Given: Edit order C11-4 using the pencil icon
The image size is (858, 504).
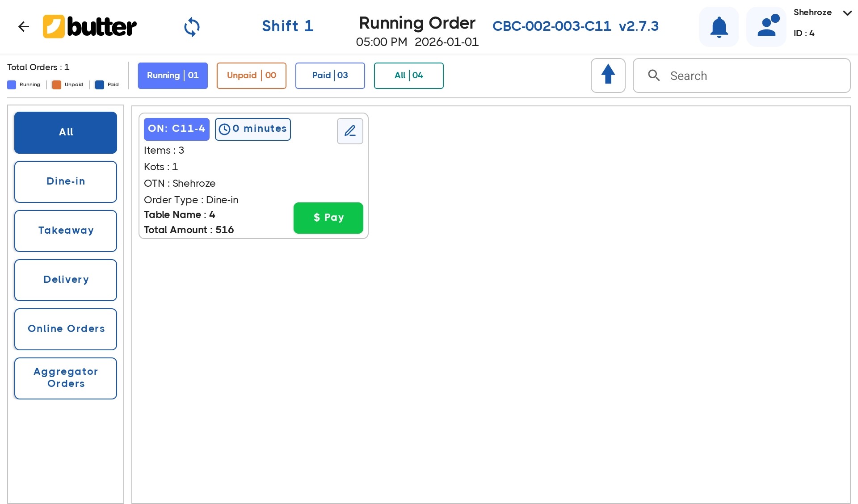Looking at the screenshot, I should point(350,131).
